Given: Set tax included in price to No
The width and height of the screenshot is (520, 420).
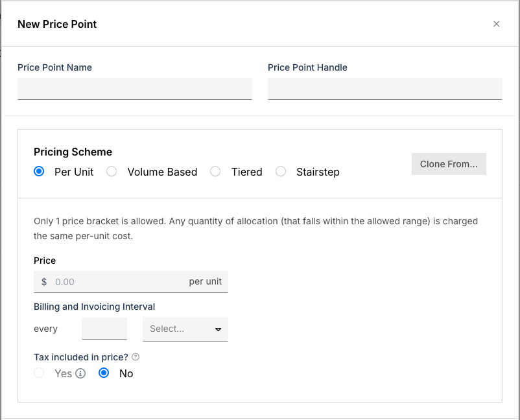Looking at the screenshot, I should click(x=104, y=373).
